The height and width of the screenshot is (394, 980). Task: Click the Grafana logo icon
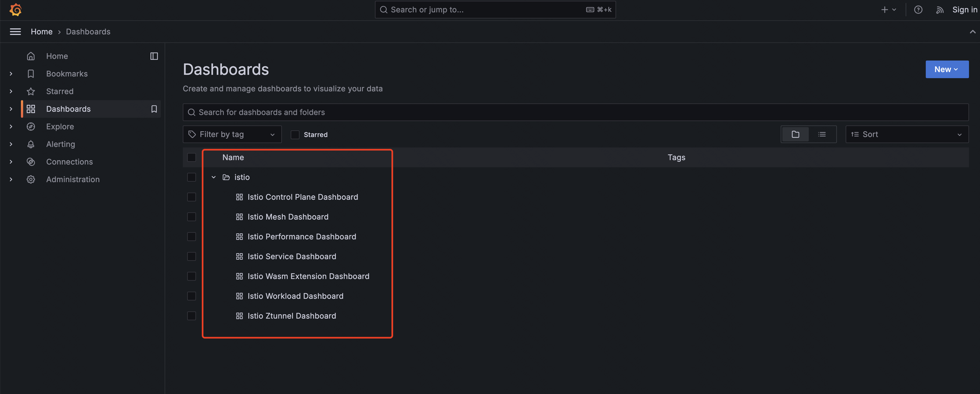point(16,10)
